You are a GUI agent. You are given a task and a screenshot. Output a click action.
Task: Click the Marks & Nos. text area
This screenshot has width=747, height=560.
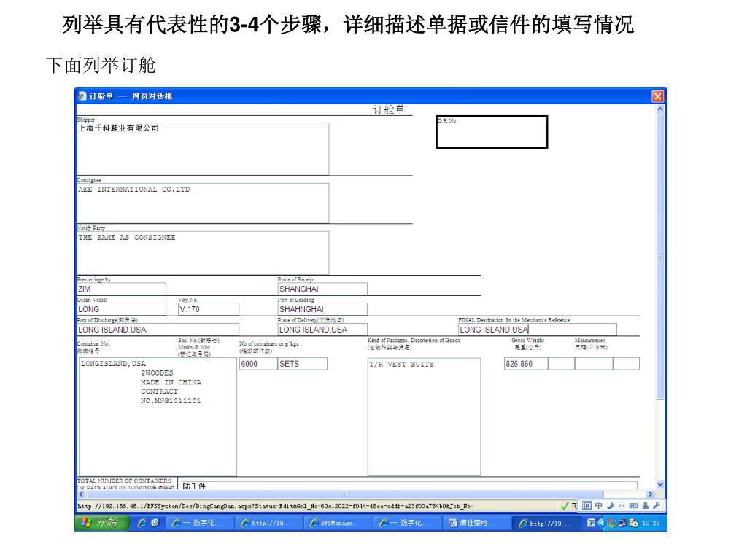(x=158, y=416)
